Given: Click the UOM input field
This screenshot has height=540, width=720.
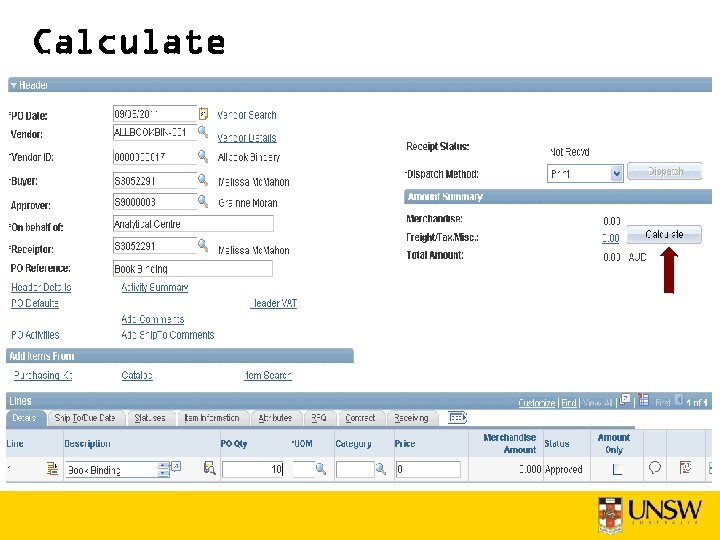Looking at the screenshot, I should pyautogui.click(x=304, y=469).
